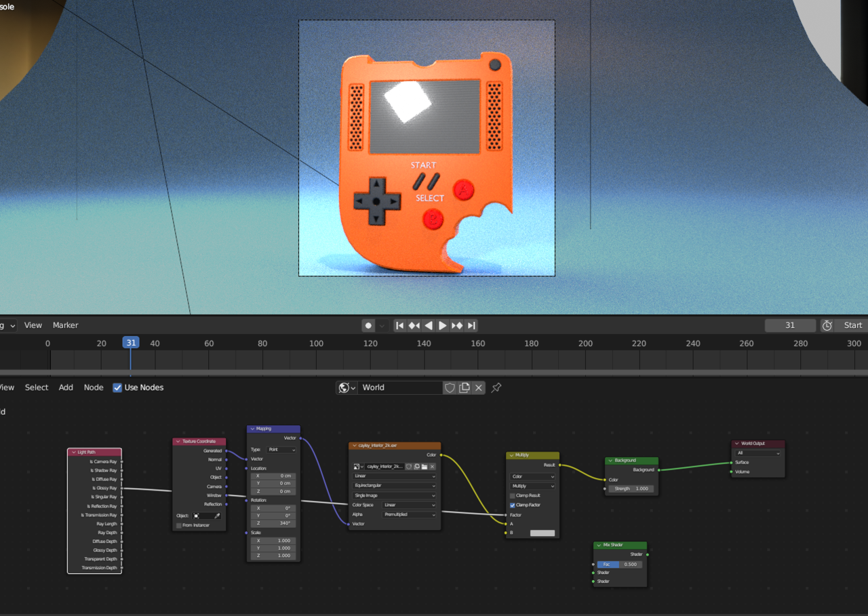Toggle fake user shield for the World
Viewport: 868px width, 616px height.
(x=450, y=387)
